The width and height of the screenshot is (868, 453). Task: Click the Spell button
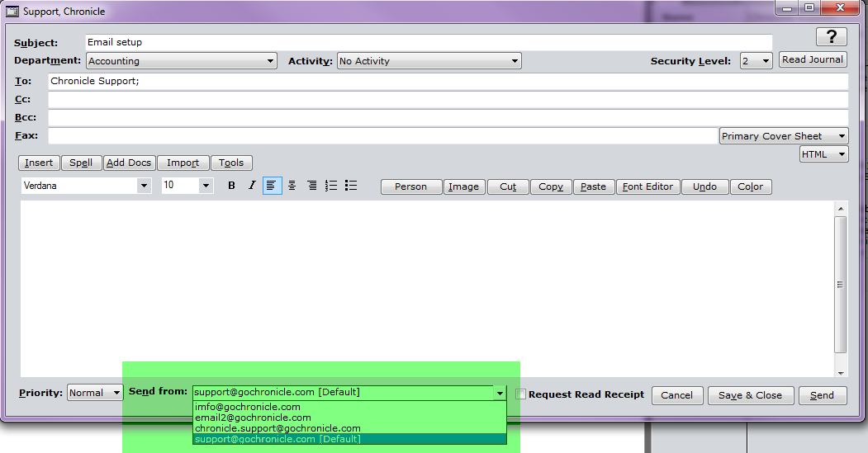point(82,163)
